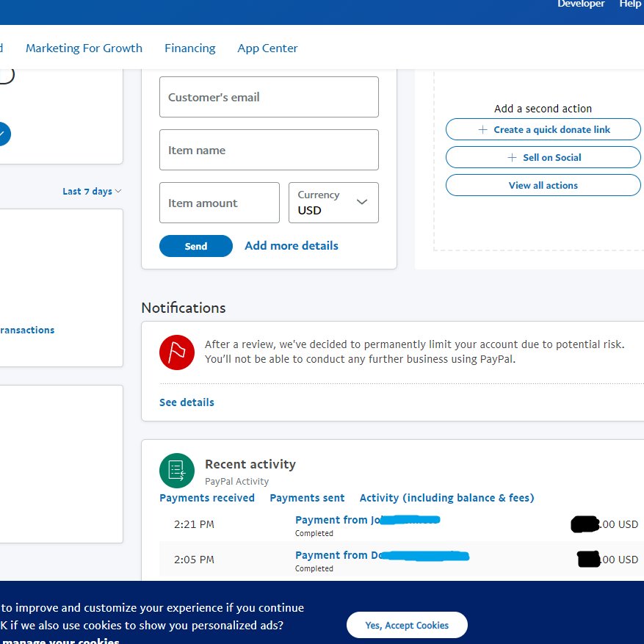Viewport: 644px width, 644px height.
Task: Click the green Recent activity icon
Action: [x=177, y=471]
